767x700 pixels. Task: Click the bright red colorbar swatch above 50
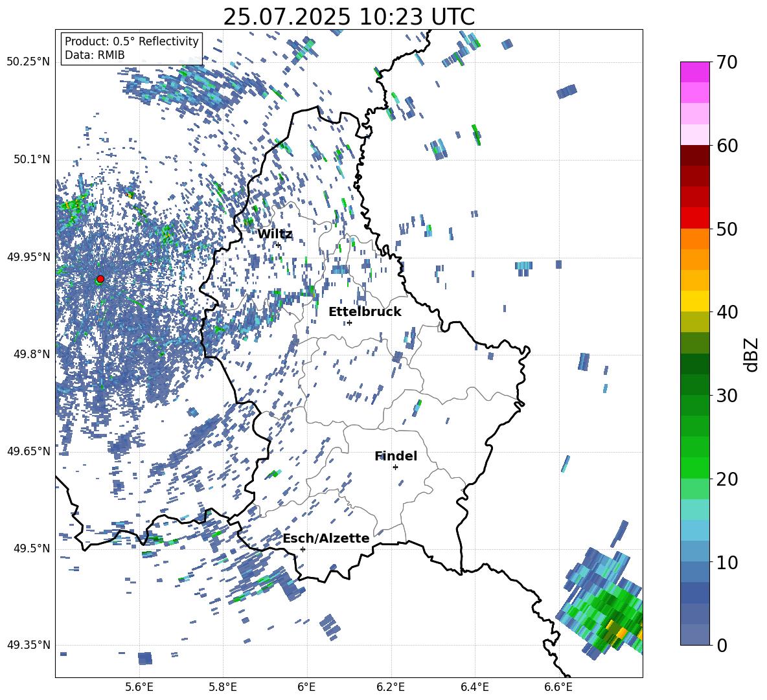(x=694, y=218)
